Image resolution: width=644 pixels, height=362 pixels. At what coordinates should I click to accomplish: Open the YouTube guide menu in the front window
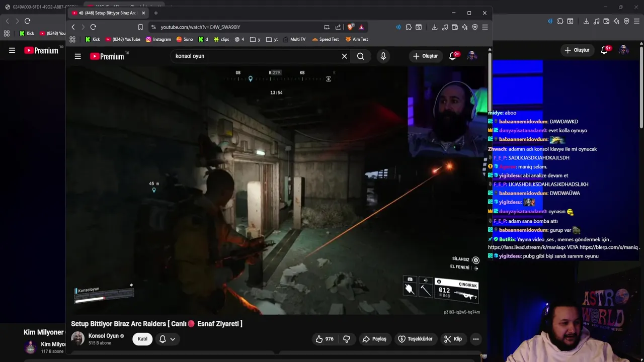click(77, 56)
